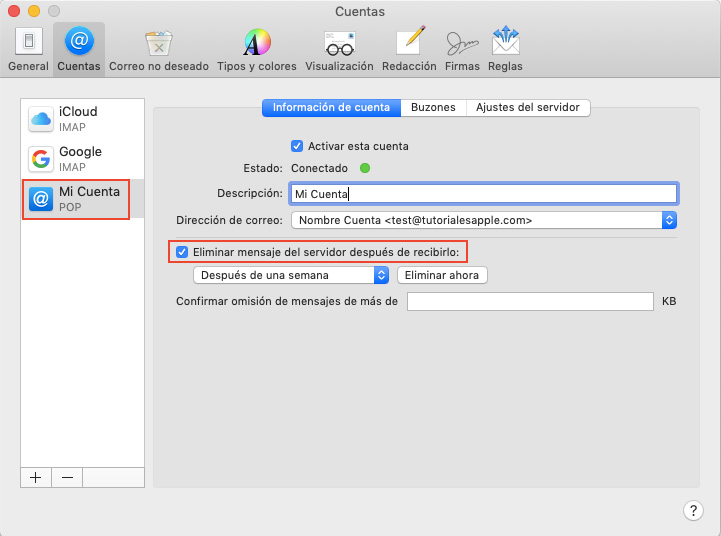The width and height of the screenshot is (721, 536).
Task: Open Tipos y colores preferences
Action: click(257, 49)
